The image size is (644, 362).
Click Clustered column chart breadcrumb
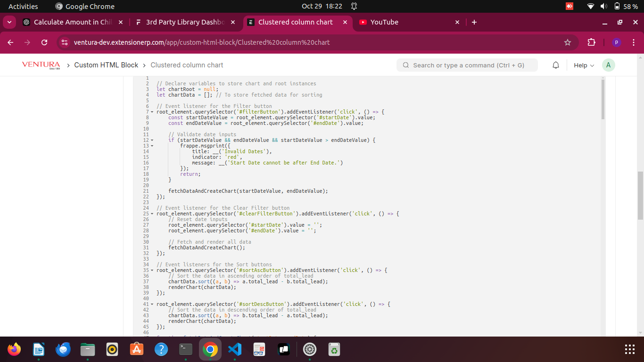coord(187,65)
